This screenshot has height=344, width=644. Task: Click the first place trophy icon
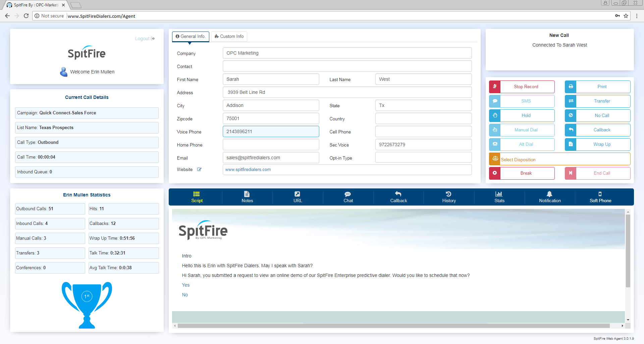click(87, 305)
